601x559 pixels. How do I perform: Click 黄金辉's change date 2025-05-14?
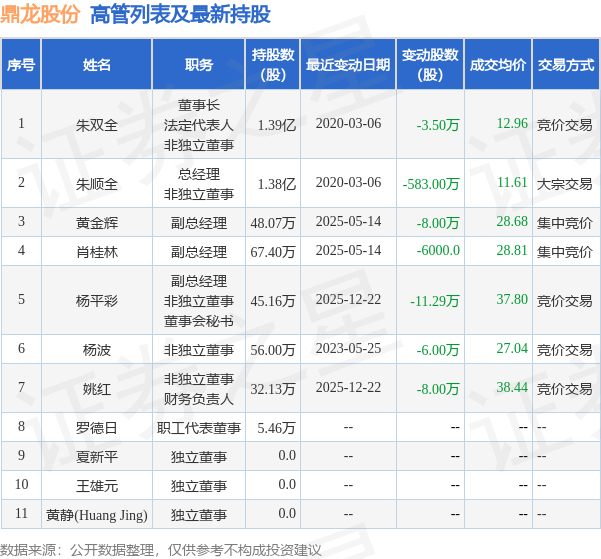[348, 221]
